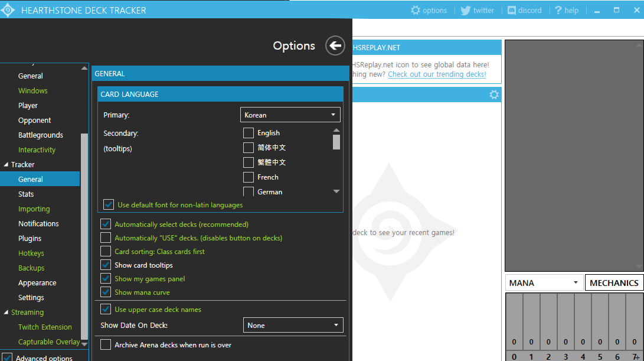
Task: Open Interactivity options page
Action: point(37,150)
